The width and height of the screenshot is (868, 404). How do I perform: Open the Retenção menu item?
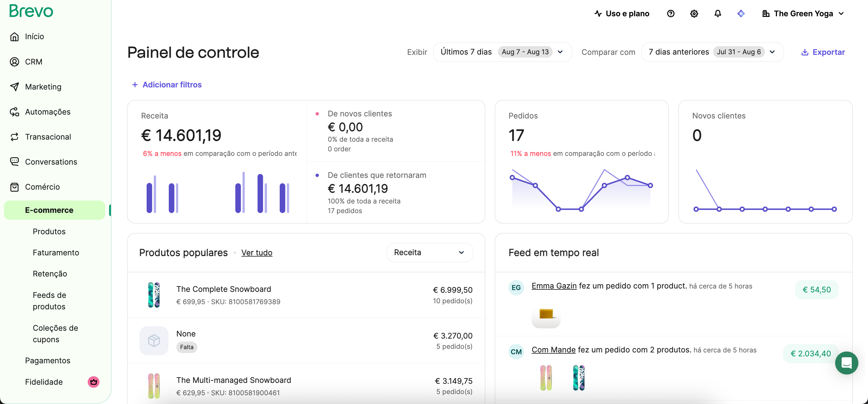click(50, 273)
